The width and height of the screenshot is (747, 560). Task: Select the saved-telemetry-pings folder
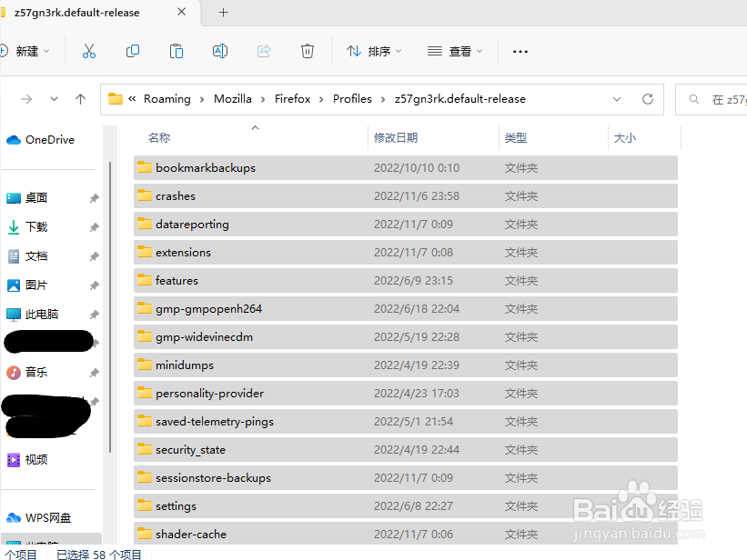tap(406, 422)
